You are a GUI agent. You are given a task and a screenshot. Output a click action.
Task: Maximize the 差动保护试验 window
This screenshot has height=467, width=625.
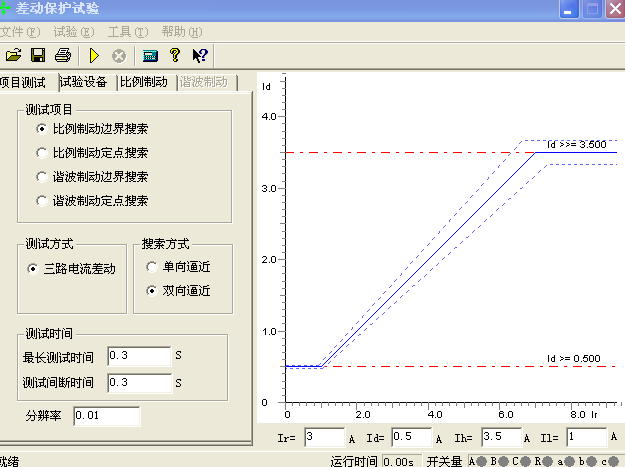[x=592, y=9]
